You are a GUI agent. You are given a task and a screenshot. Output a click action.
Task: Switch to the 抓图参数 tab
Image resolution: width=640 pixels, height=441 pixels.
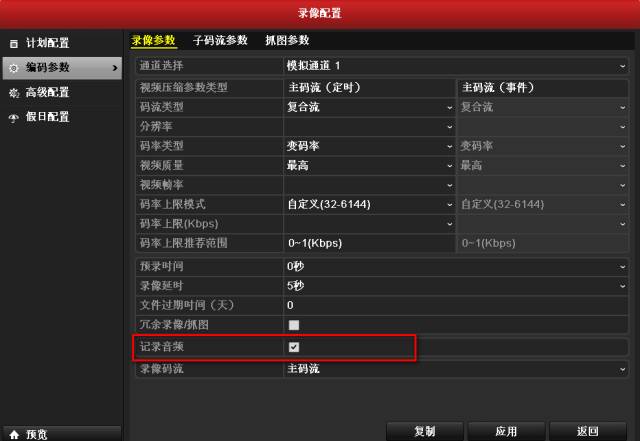[287, 40]
